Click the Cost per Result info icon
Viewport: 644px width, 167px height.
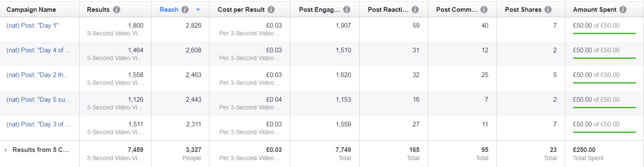tap(271, 9)
